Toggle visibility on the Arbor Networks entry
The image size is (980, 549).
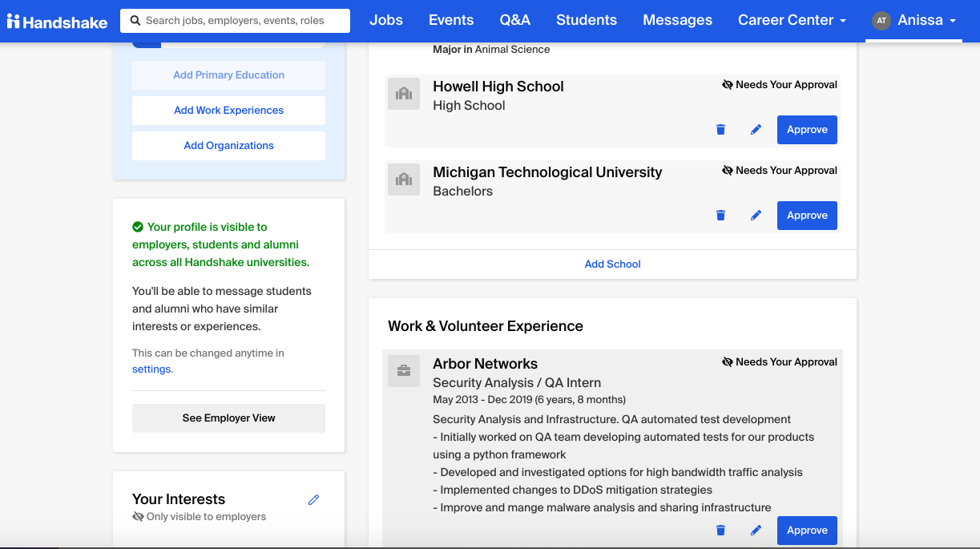click(x=728, y=361)
